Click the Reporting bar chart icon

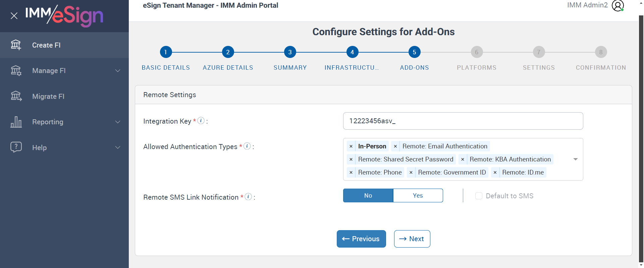point(16,122)
